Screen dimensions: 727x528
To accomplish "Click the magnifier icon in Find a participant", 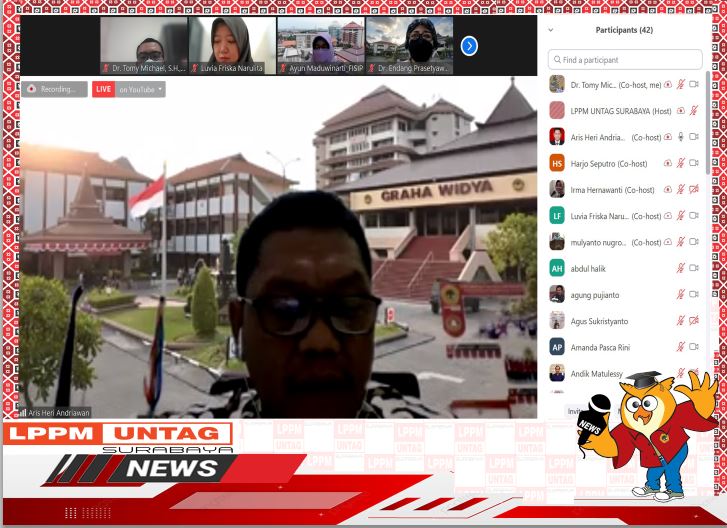I will [557, 59].
